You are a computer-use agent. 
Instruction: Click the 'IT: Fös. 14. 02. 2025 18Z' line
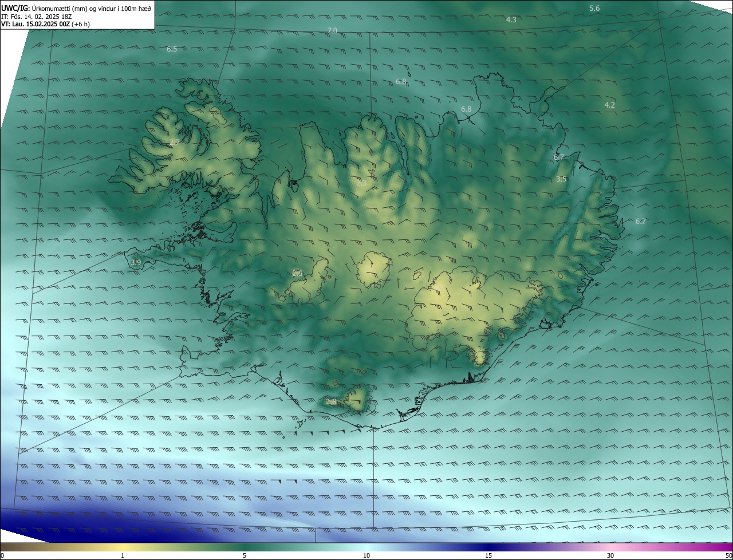pyautogui.click(x=36, y=17)
